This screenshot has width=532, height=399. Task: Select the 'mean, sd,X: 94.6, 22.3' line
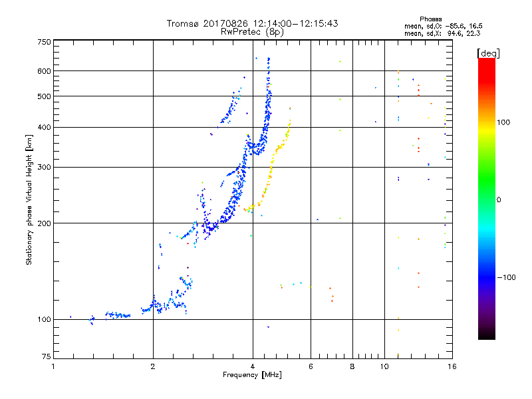tap(442, 33)
